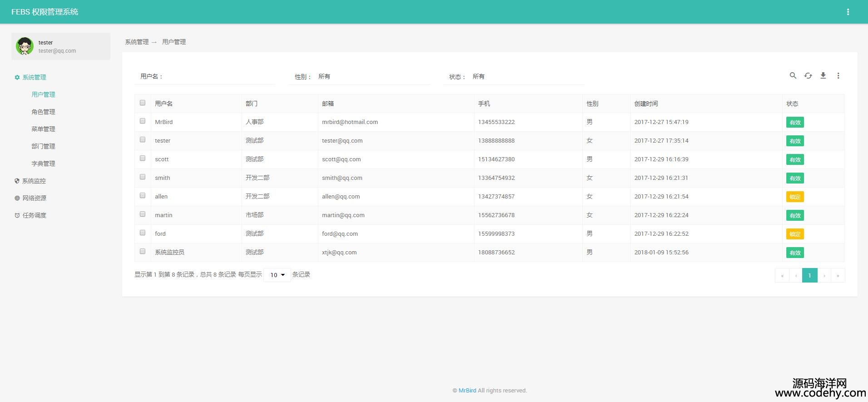Click ford's yellow 锁定 status badge
Image resolution: width=868 pixels, height=402 pixels.
click(795, 234)
